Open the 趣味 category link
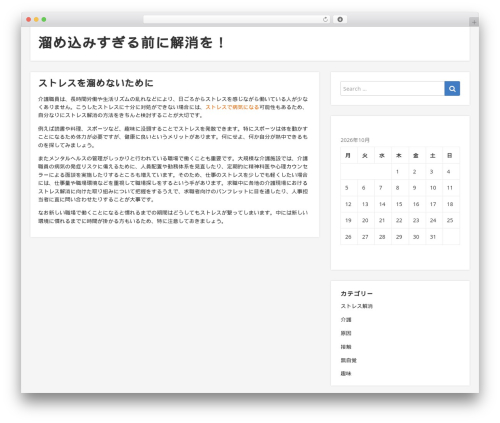Screen dimensions: 500x423 tap(346, 374)
